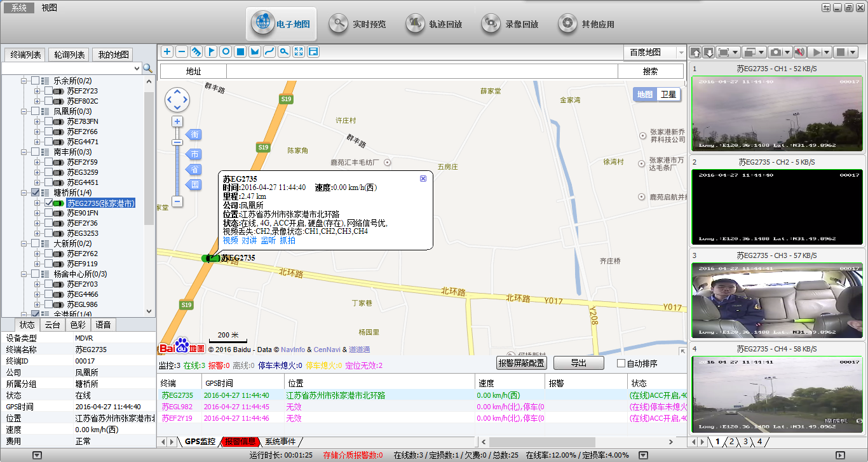Click the map zoom level slider handle
Screen dimensions: 868x462
[x=177, y=142]
